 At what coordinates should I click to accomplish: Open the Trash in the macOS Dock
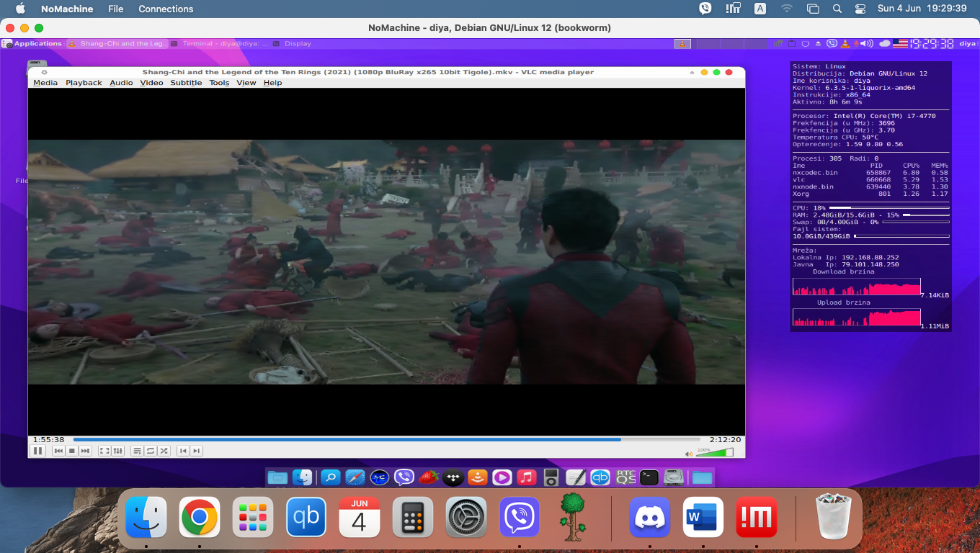pyautogui.click(x=834, y=517)
